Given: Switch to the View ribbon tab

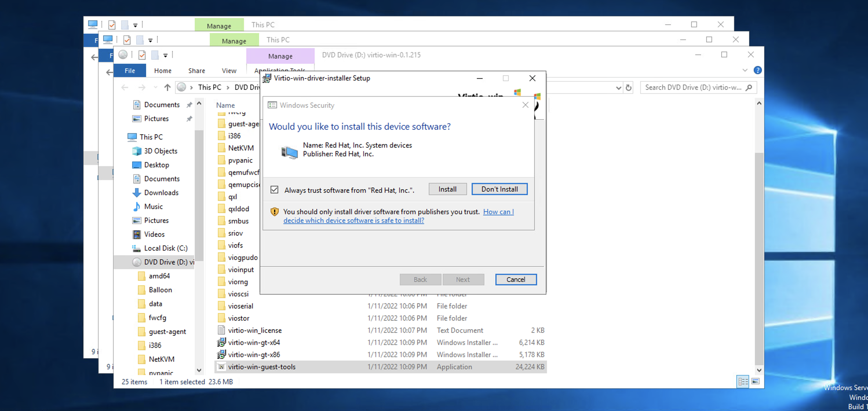Looking at the screenshot, I should coord(229,70).
